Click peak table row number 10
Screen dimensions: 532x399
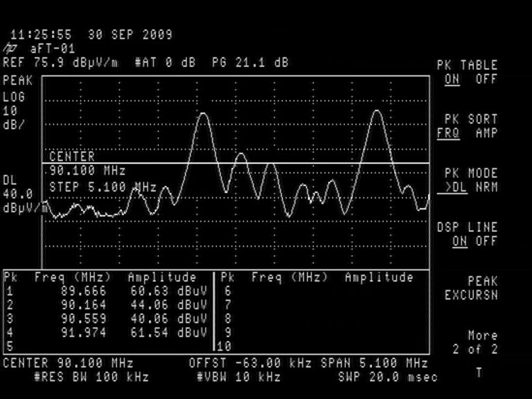[224, 346]
